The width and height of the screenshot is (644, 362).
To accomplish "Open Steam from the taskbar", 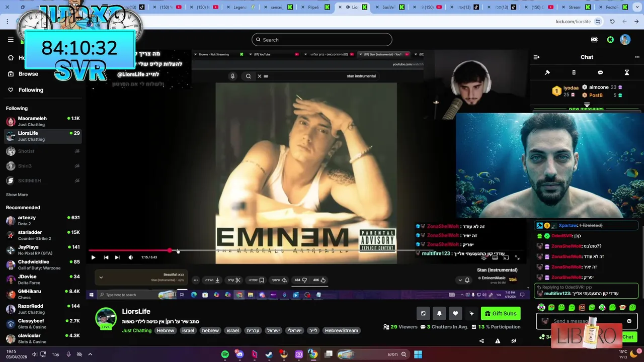I will pyautogui.click(x=269, y=354).
